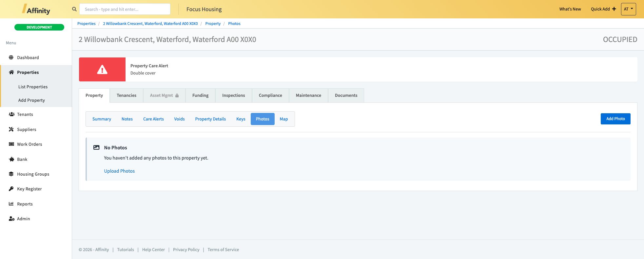The image size is (644, 259).
Task: Open the Help Center footer link
Action: pyautogui.click(x=153, y=250)
